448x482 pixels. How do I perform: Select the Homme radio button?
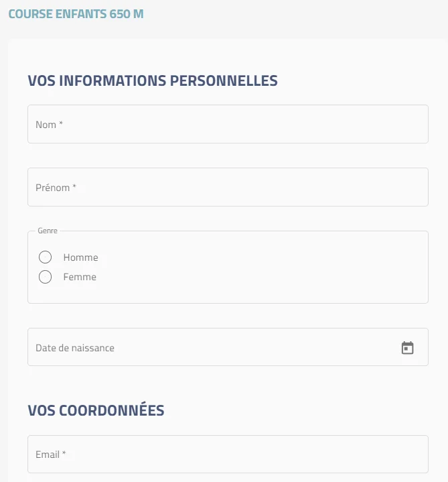coord(45,257)
